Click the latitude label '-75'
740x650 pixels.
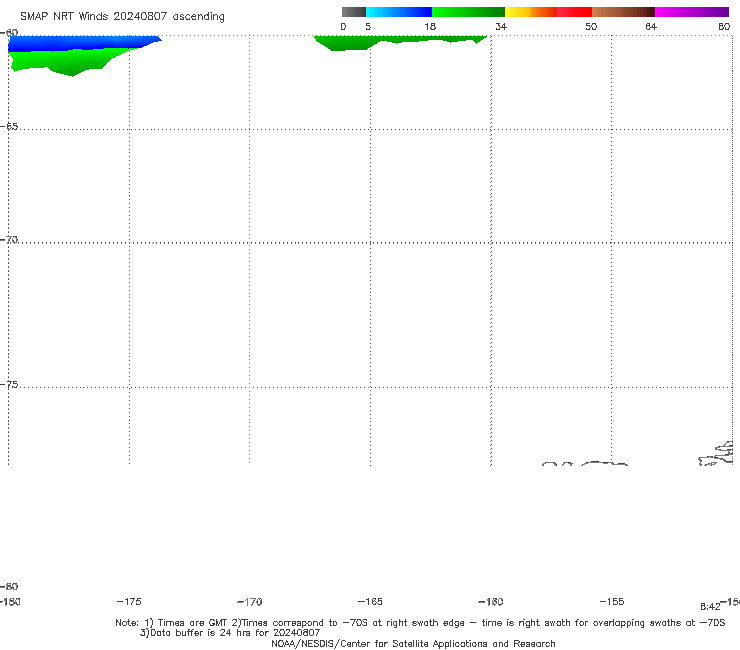9,385
